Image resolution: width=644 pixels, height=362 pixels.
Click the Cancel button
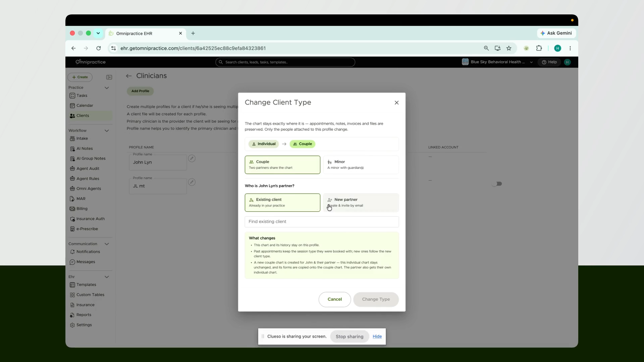(334, 299)
